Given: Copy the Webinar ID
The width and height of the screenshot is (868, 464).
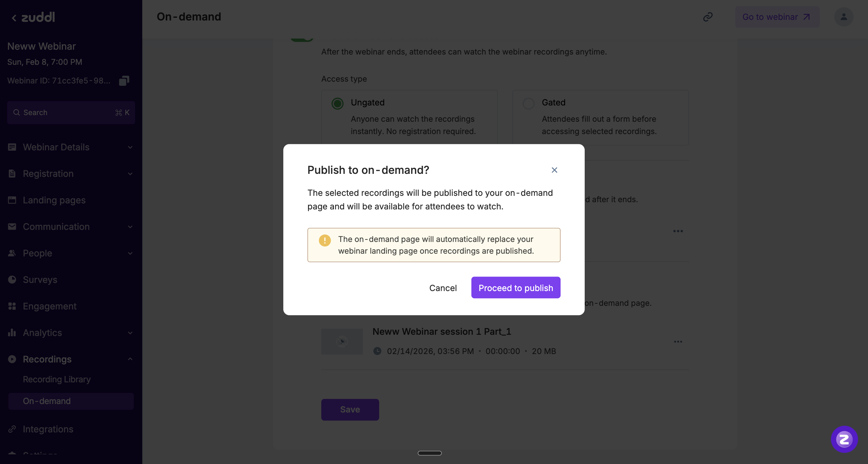Looking at the screenshot, I should (124, 81).
